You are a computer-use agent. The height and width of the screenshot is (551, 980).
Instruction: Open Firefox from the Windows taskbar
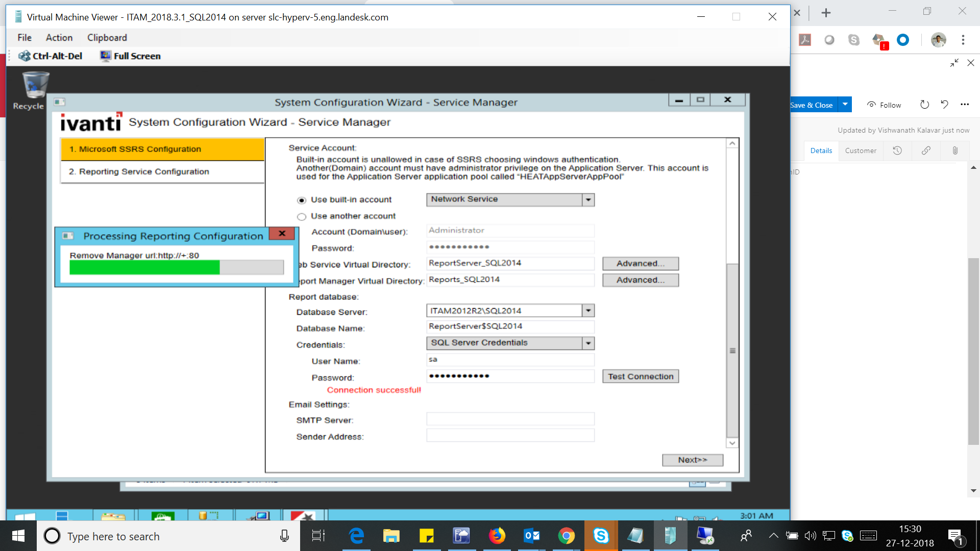point(497,536)
